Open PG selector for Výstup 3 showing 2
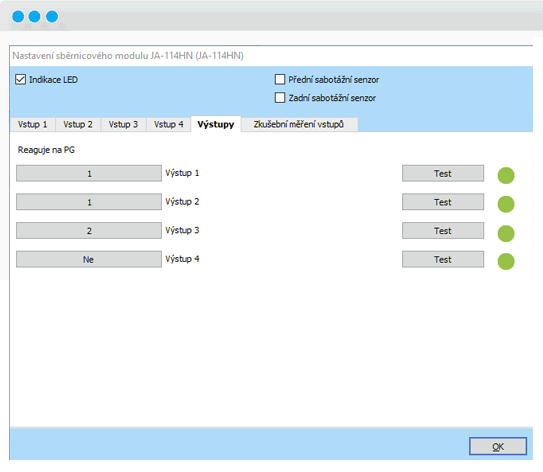Screen dimensions: 543x472 tap(89, 230)
